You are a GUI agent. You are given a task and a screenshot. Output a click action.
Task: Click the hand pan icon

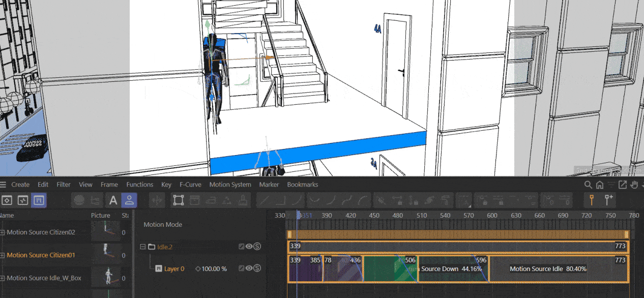tap(634, 185)
